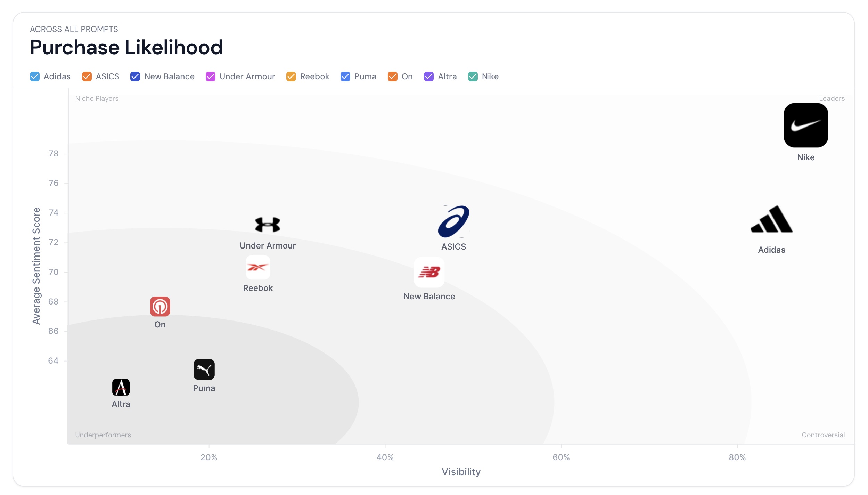
Task: Select the Under Armour logo marker
Action: (x=268, y=225)
